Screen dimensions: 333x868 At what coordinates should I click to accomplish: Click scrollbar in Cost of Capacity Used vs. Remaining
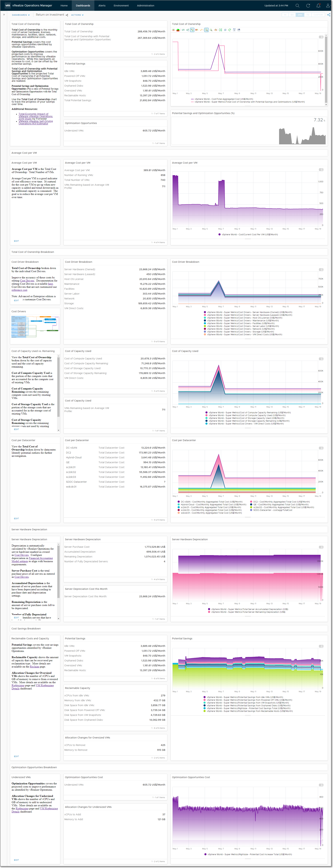click(58, 387)
